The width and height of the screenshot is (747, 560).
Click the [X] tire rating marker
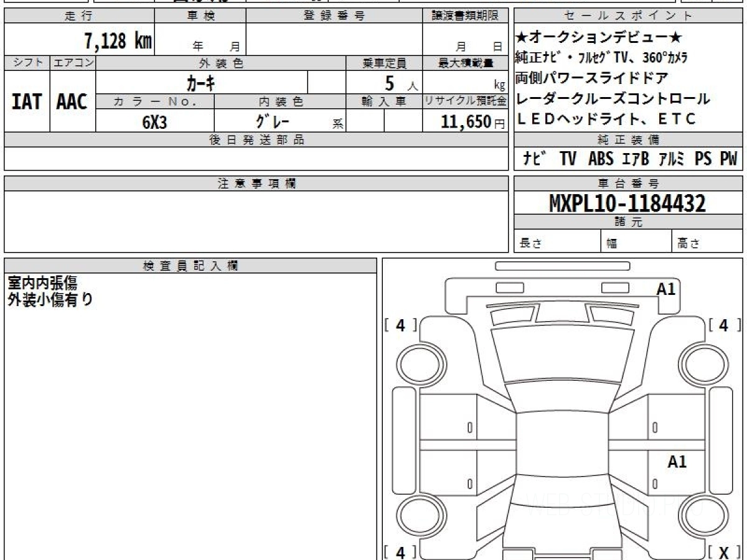point(724,553)
